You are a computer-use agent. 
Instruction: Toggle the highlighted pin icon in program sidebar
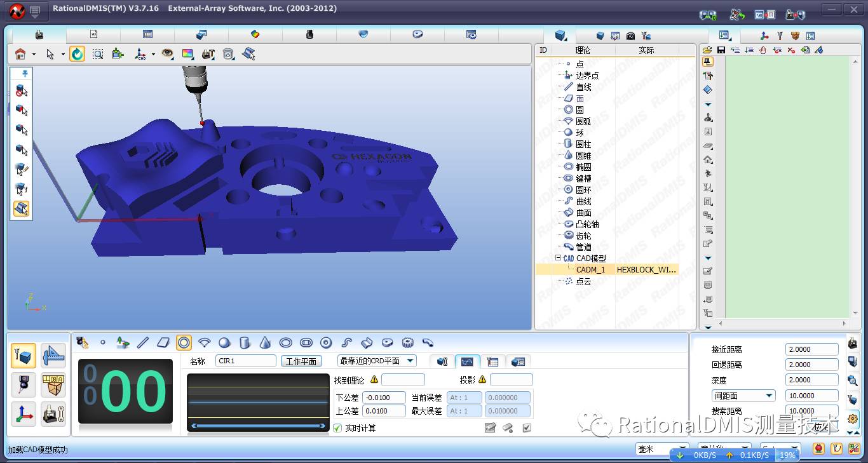tap(707, 62)
